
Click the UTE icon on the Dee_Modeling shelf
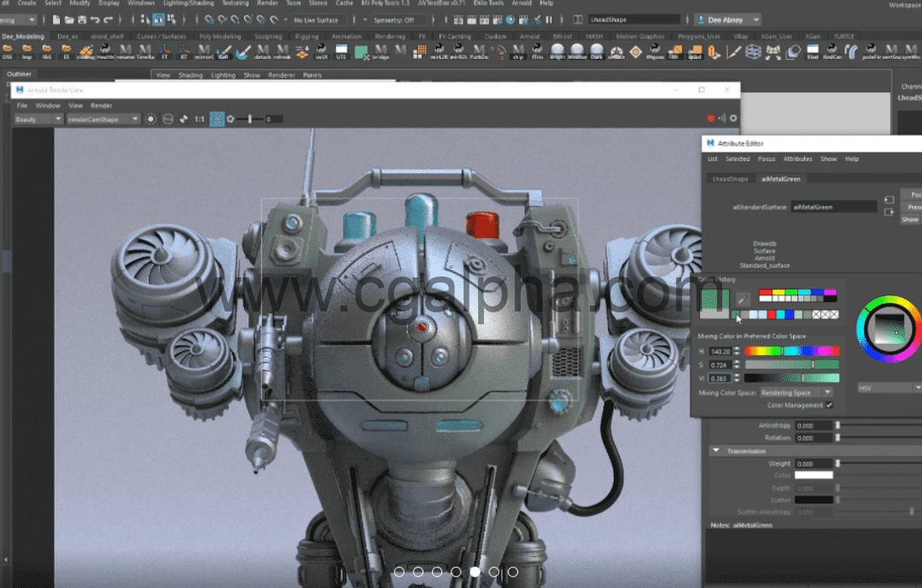341,51
